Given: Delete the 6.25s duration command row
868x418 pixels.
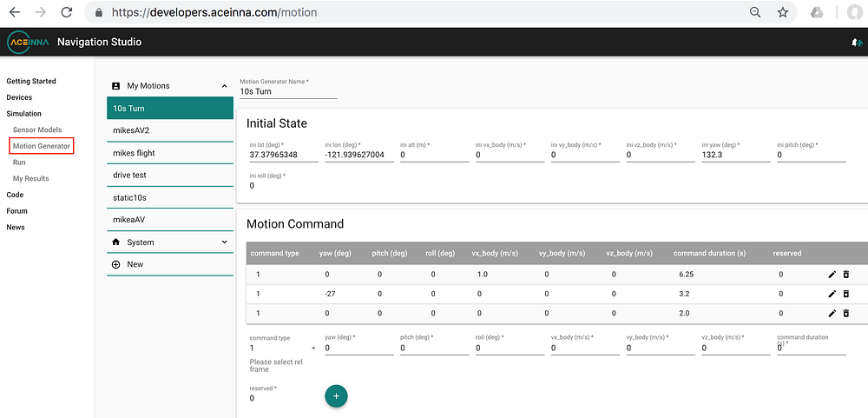Looking at the screenshot, I should (x=845, y=275).
